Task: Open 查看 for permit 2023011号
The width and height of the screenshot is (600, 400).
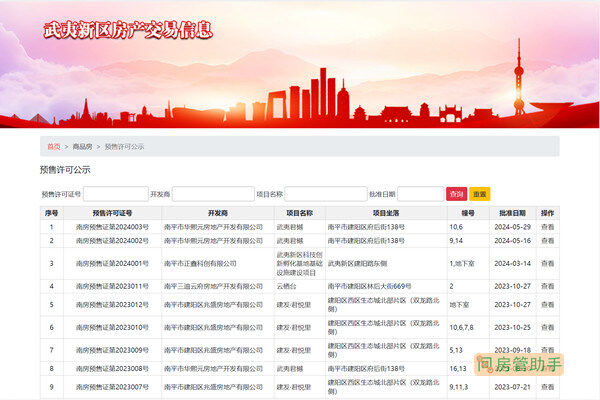Action: click(x=548, y=286)
